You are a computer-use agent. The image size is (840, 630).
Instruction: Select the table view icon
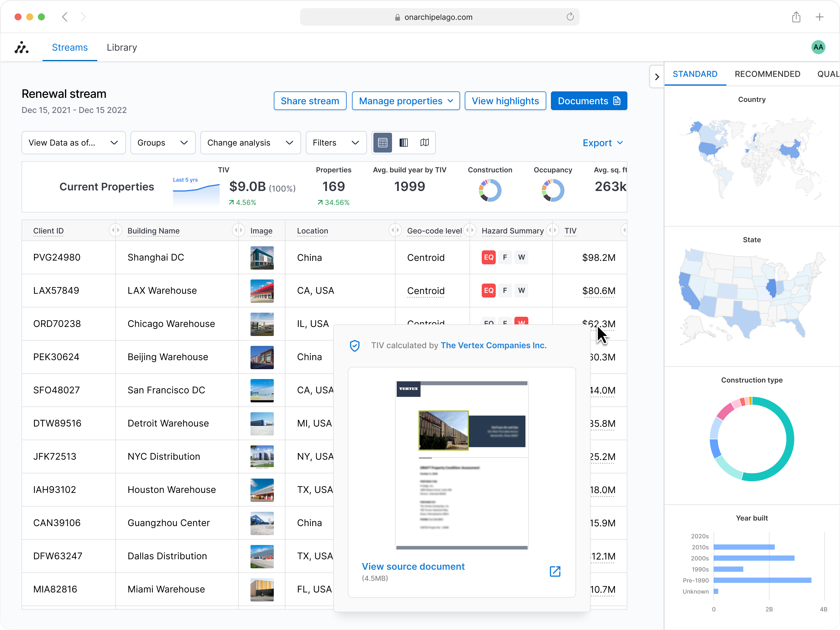[x=382, y=142]
